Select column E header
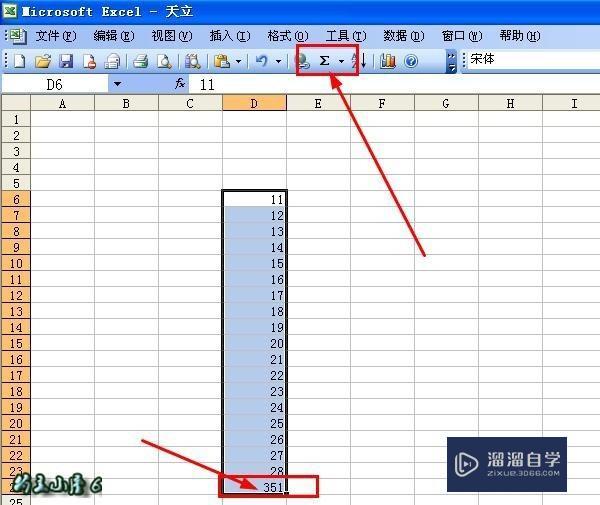 tap(318, 103)
